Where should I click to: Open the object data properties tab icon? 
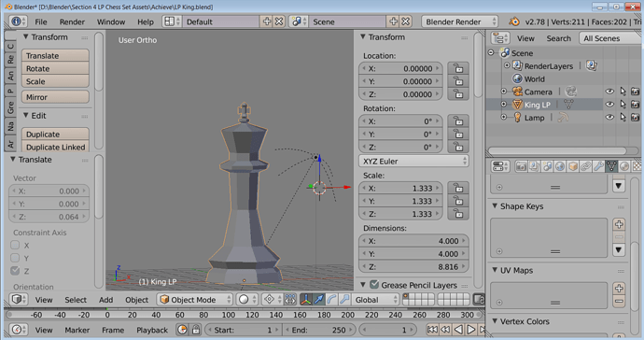click(x=611, y=166)
